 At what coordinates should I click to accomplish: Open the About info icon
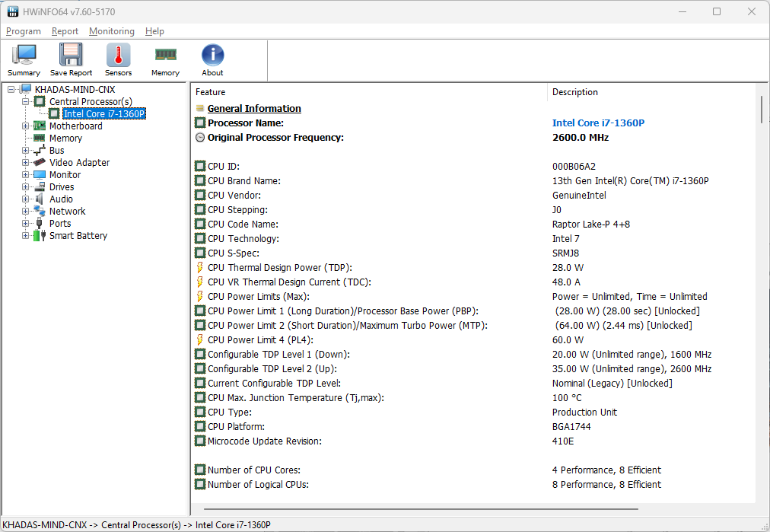tap(212, 55)
